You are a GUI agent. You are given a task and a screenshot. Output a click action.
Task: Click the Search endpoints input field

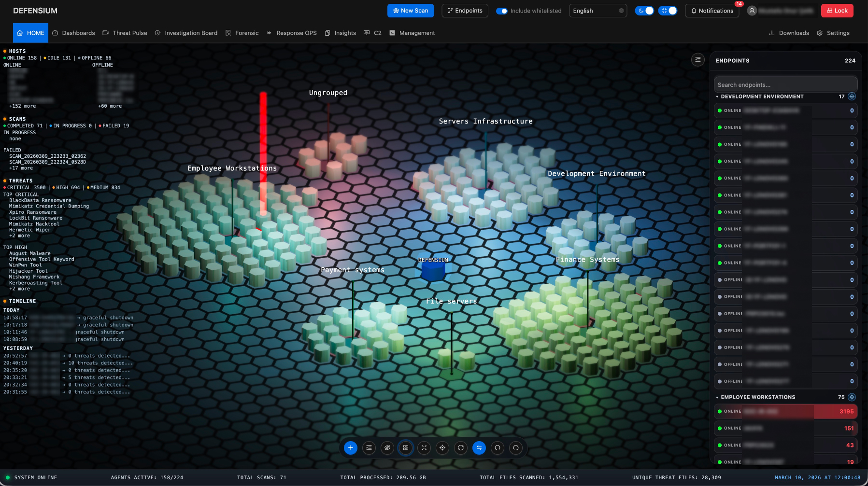(x=786, y=84)
